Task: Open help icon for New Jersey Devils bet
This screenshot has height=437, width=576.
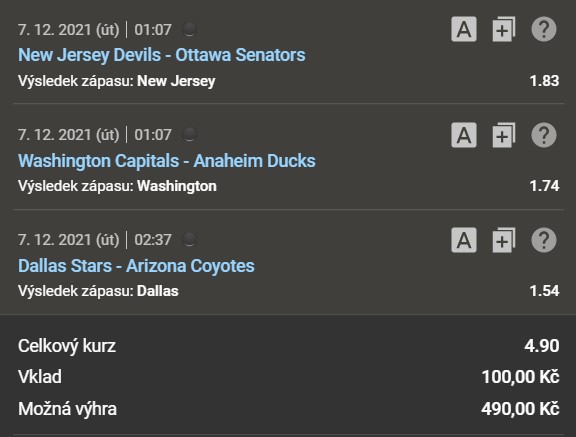Action: [544, 29]
